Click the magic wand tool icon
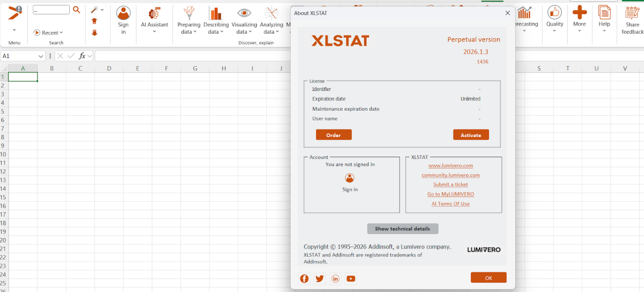644x292 pixels. 94,10
